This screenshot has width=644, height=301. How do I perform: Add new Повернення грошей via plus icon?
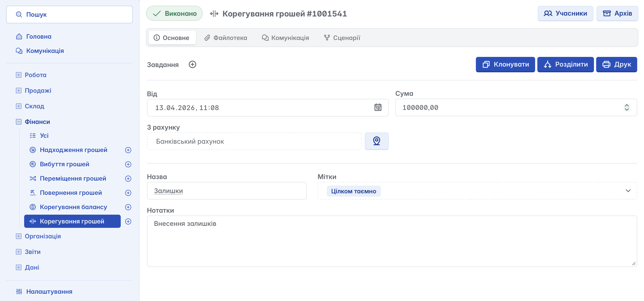[128, 193]
